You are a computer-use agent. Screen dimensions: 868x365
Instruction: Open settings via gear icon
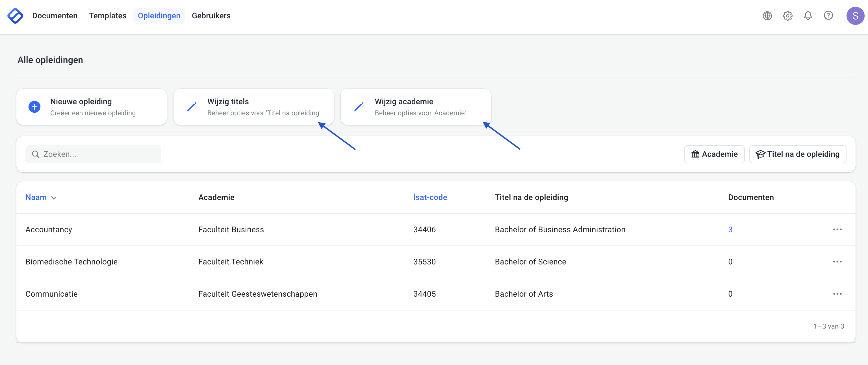click(x=787, y=16)
